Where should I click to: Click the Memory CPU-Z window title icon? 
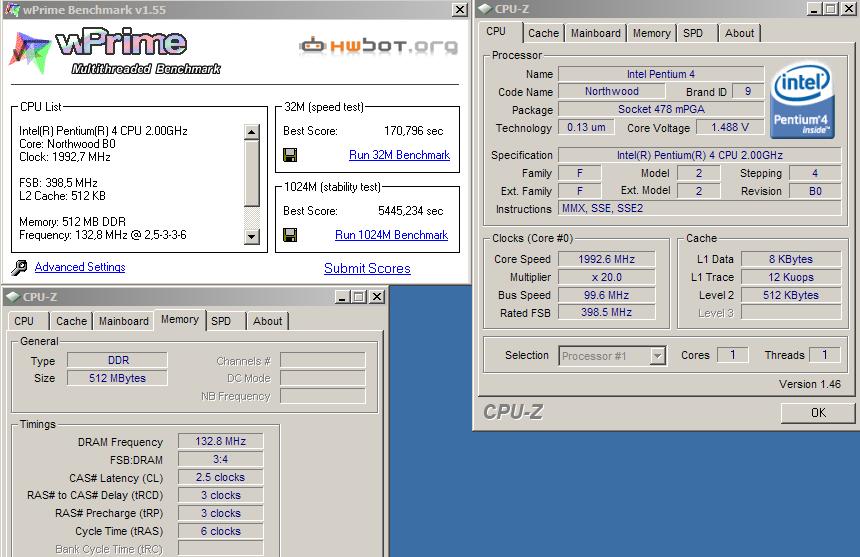pyautogui.click(x=13, y=297)
